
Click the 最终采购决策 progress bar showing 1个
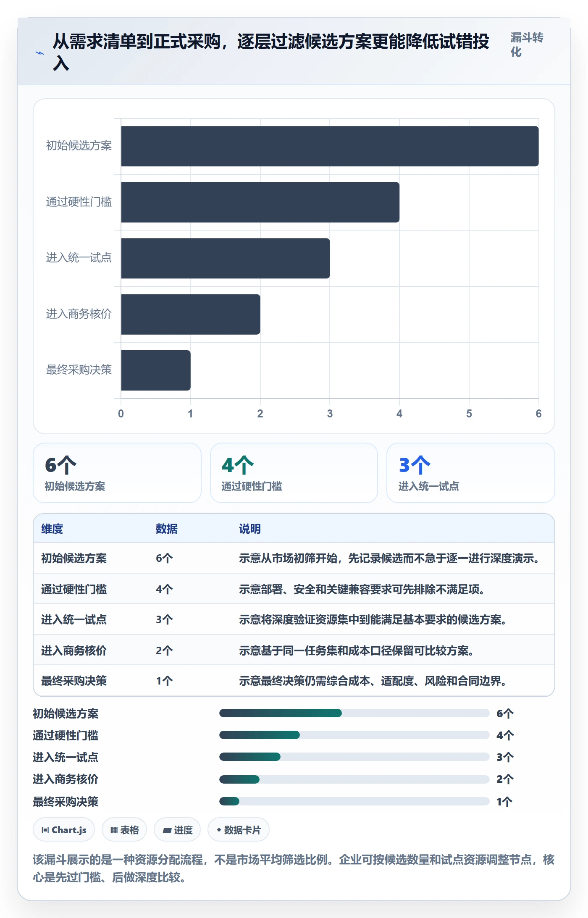tap(354, 801)
